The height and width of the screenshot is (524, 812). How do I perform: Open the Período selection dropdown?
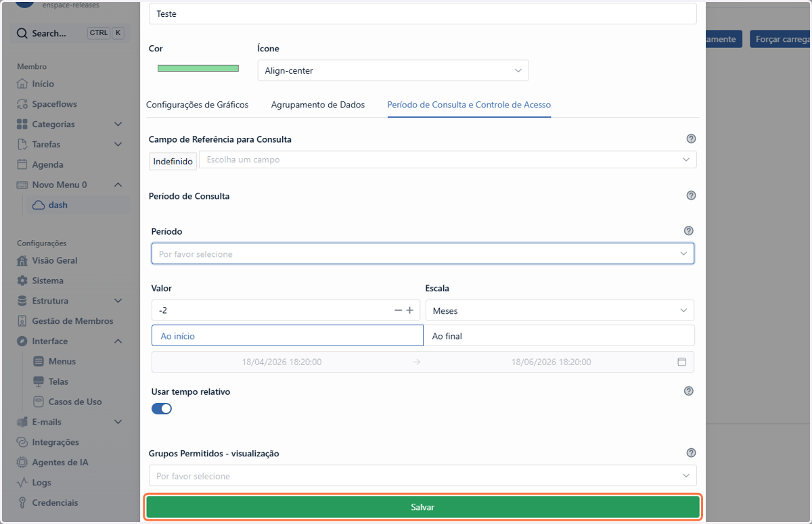pos(423,254)
